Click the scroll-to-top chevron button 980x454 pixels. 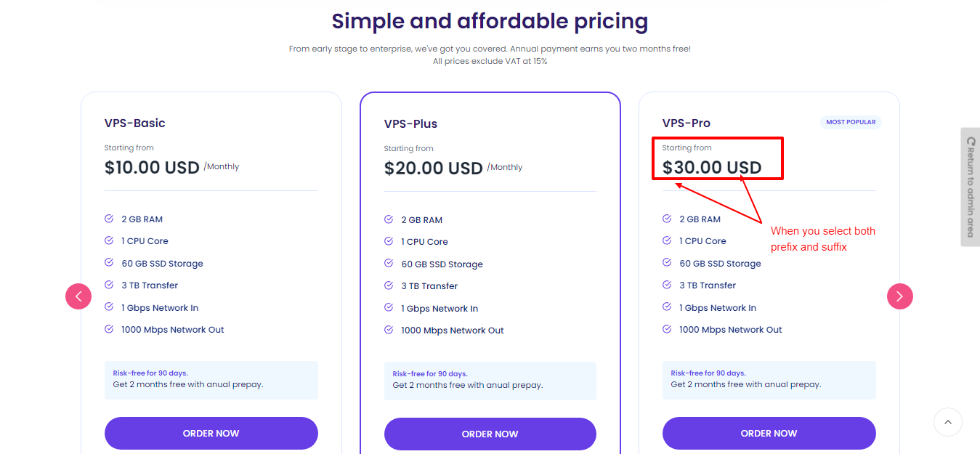[947, 422]
